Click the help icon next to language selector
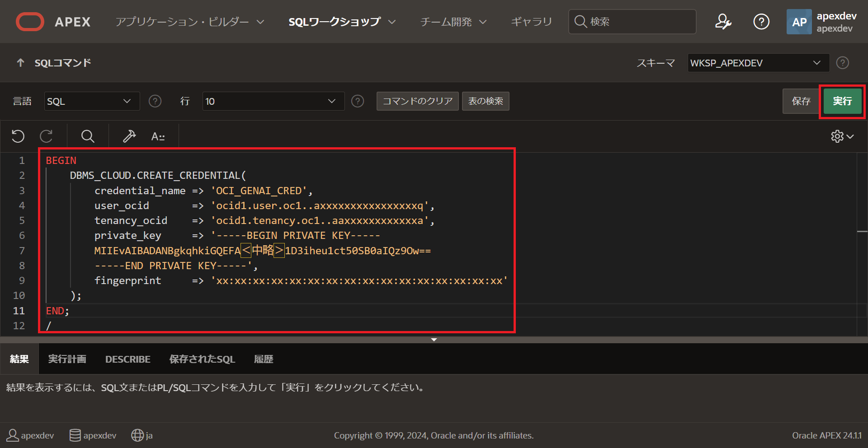Screen dimensions: 868x448 155,101
